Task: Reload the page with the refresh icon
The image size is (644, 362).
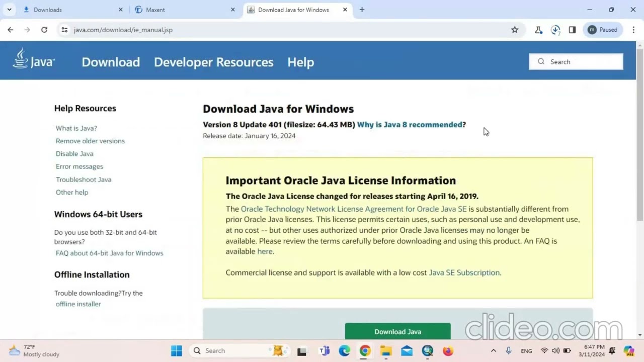Action: [x=44, y=30]
